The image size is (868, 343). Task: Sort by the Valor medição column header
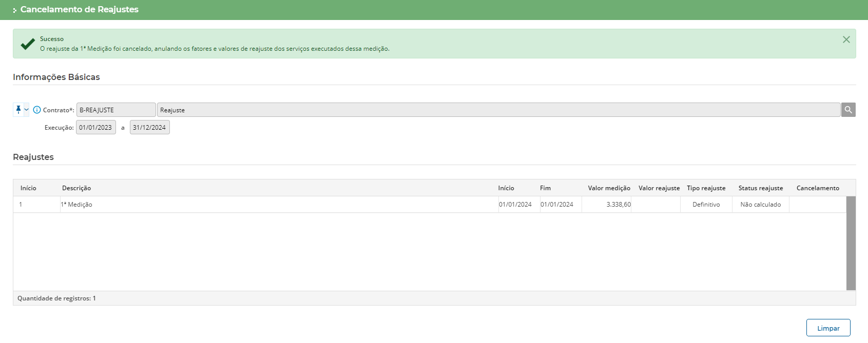(x=609, y=188)
